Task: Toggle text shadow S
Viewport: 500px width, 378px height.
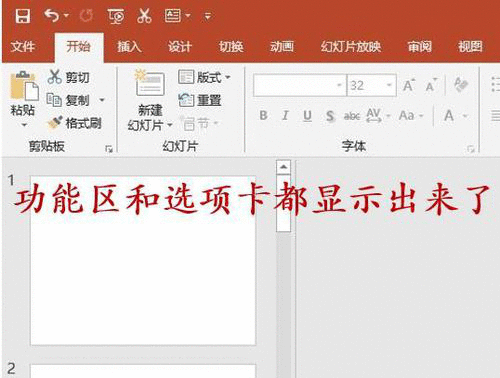Action: tap(330, 116)
